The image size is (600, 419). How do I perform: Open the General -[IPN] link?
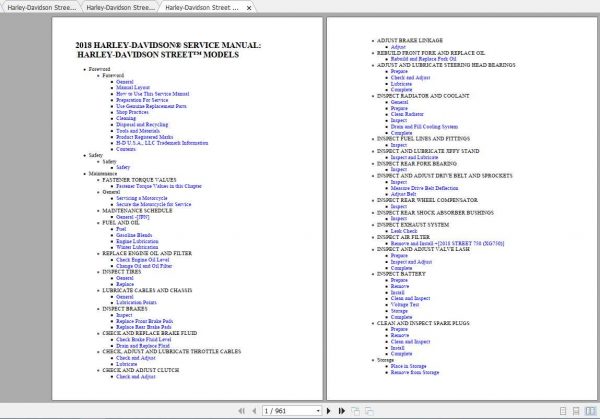point(133,217)
